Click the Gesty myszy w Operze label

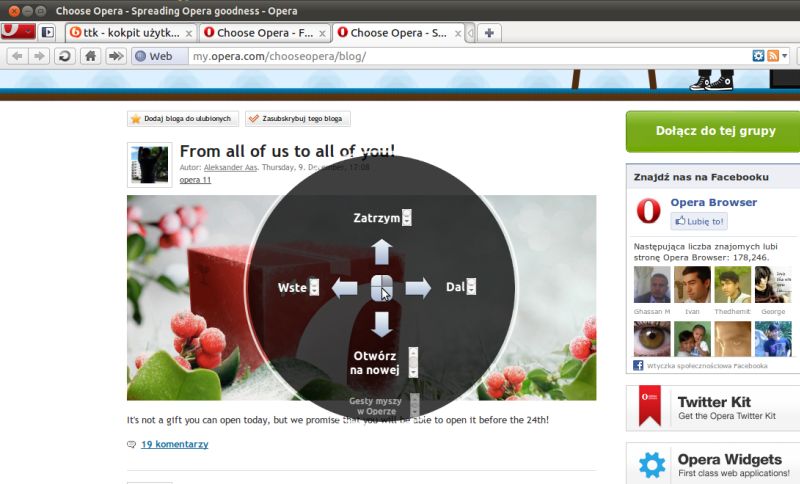coord(376,406)
